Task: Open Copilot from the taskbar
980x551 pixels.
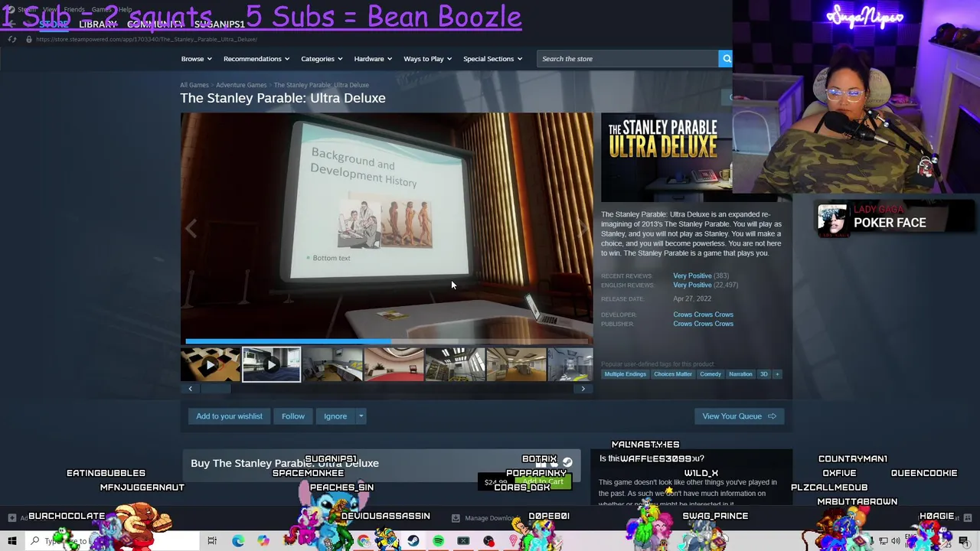Action: click(263, 541)
